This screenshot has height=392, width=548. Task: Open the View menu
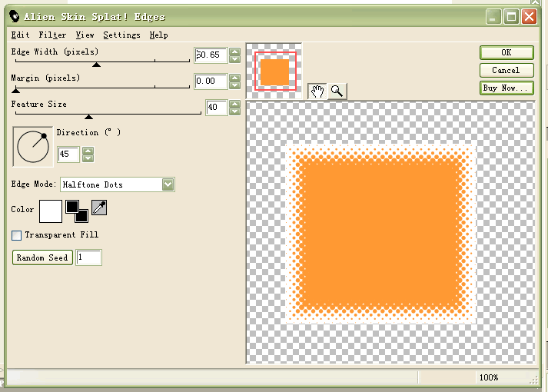point(85,35)
